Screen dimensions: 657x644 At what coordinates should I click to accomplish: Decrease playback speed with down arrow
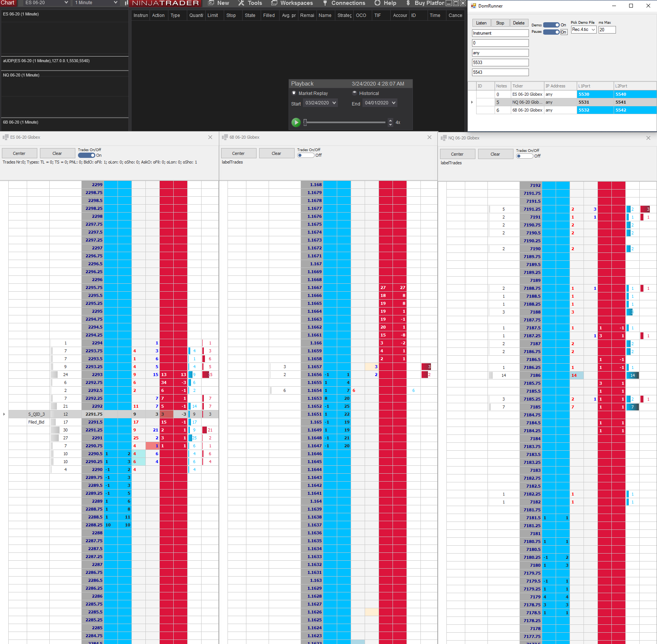390,124
